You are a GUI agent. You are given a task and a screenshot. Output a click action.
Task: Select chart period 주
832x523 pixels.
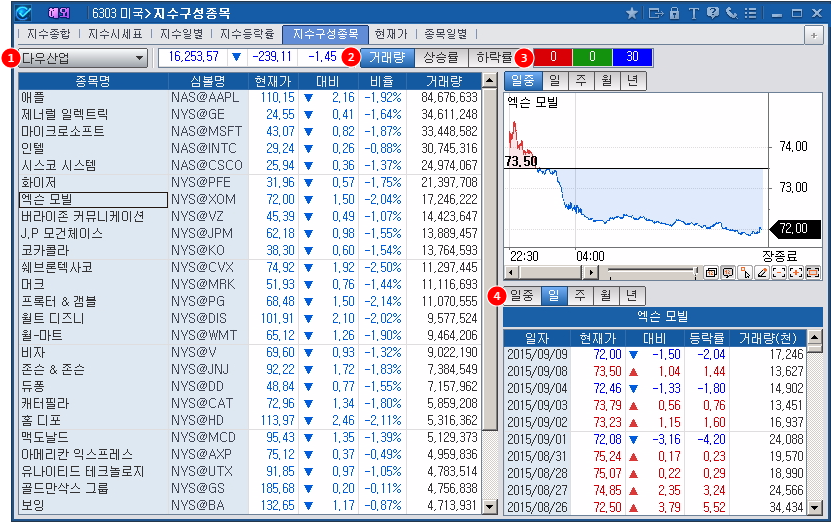(x=581, y=81)
